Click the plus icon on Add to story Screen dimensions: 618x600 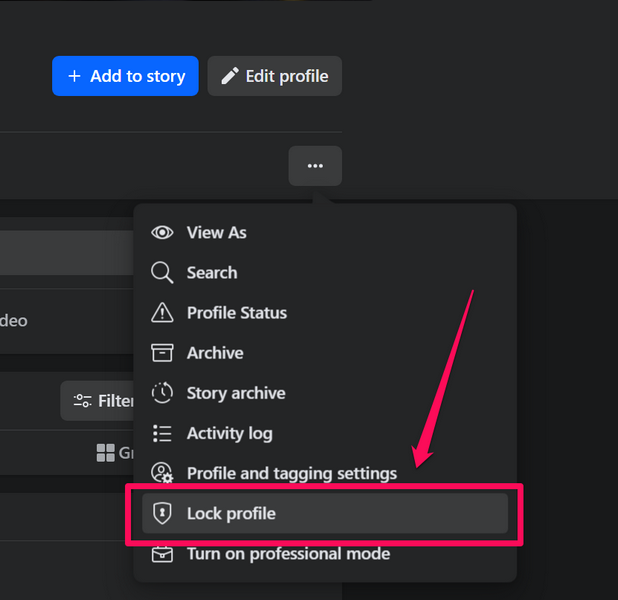[x=74, y=76]
